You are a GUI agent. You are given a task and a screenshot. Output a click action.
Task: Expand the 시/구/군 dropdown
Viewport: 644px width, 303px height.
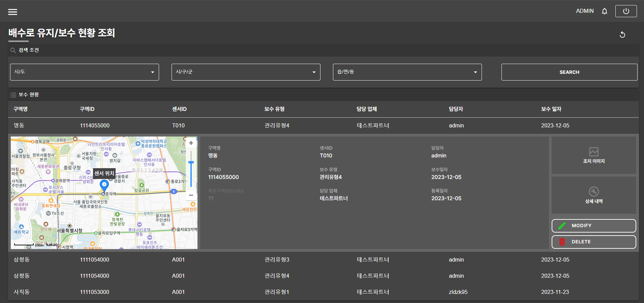(x=246, y=72)
